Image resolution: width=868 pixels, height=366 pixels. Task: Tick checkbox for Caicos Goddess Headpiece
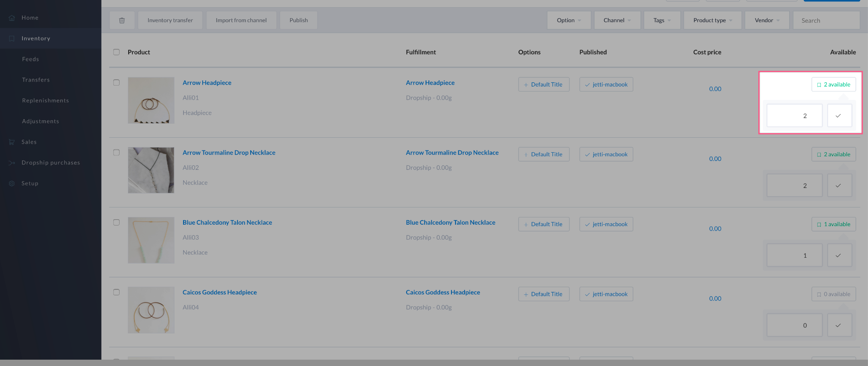tap(116, 292)
